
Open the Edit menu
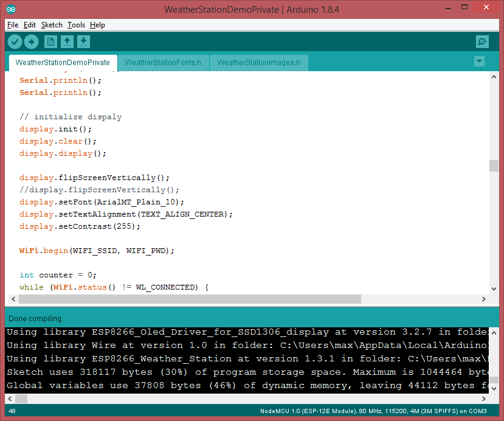(30, 25)
